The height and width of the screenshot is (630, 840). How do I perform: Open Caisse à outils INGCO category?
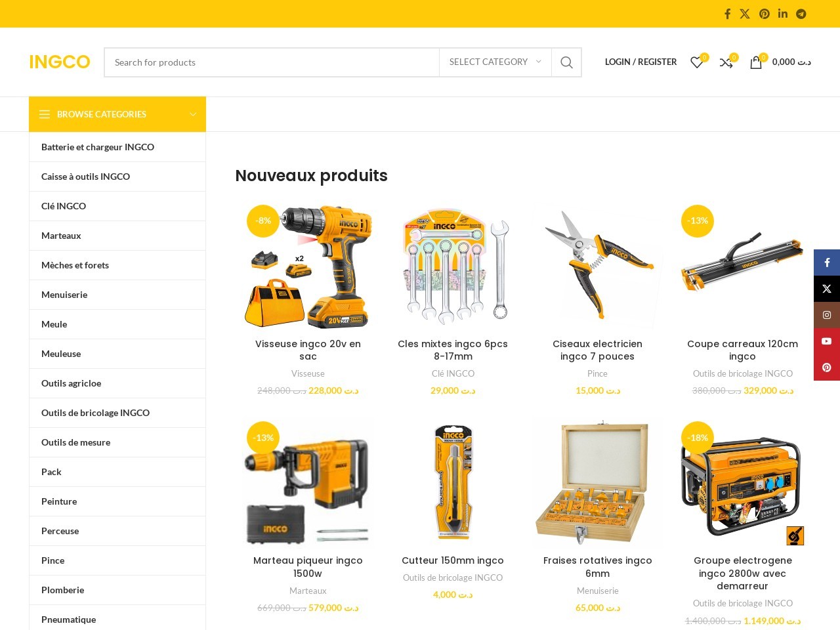[117, 177]
